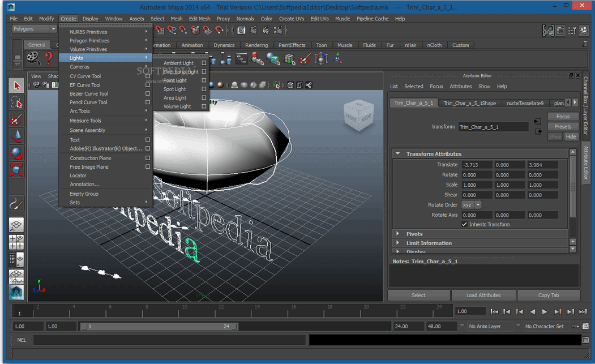Open option box for CV Curve Tool
The height and width of the screenshot is (364, 595).
click(148, 76)
